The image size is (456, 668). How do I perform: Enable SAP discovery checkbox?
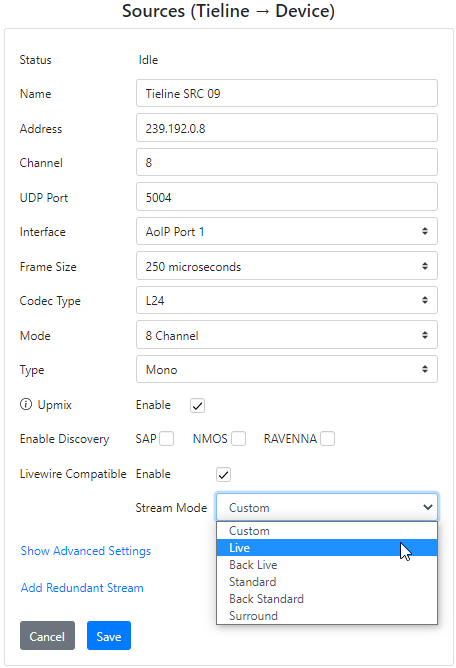point(167,438)
